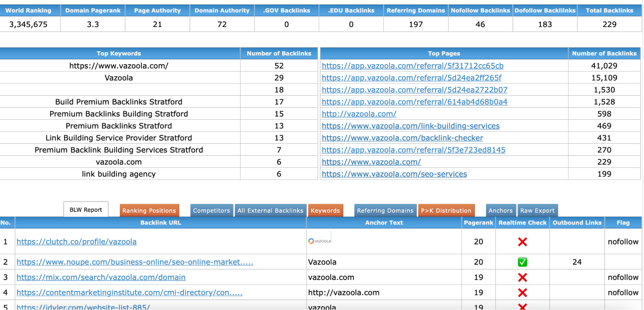Open referral page 5f3e723ed8145 link

click(414, 150)
